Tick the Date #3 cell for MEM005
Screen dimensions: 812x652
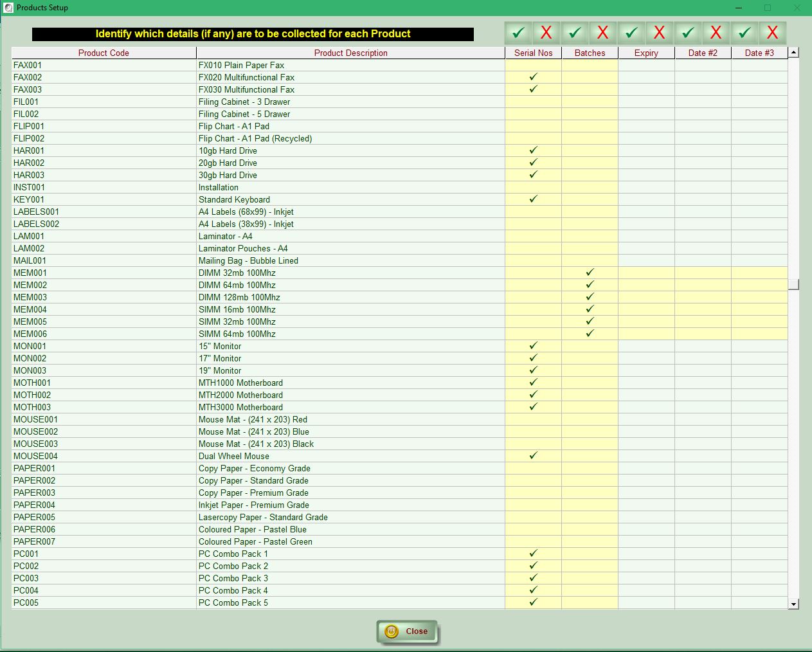760,321
